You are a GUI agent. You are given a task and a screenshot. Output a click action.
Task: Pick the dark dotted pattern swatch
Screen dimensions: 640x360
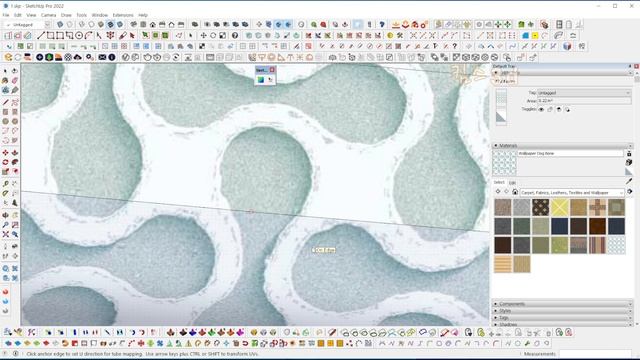[x=540, y=207]
